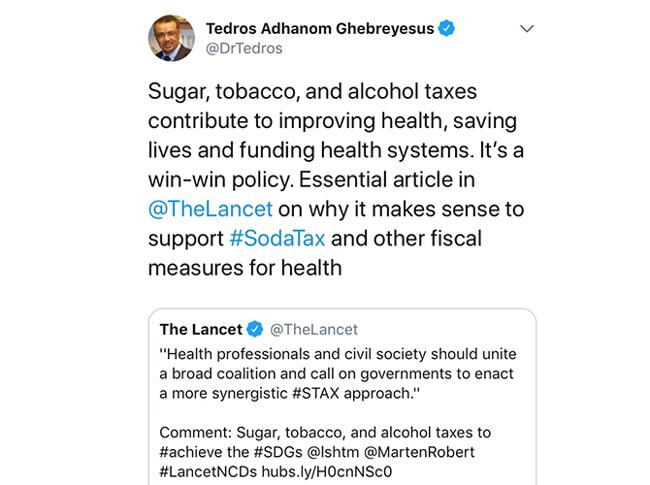This screenshot has width=650, height=485.
Task: Open Tedros Adhanom Ghebreyesus display name
Action: [x=320, y=29]
